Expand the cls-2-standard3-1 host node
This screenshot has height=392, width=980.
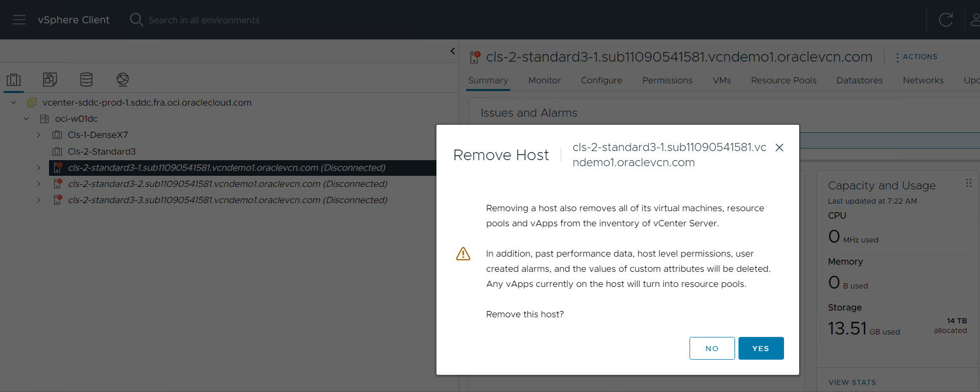(x=38, y=168)
